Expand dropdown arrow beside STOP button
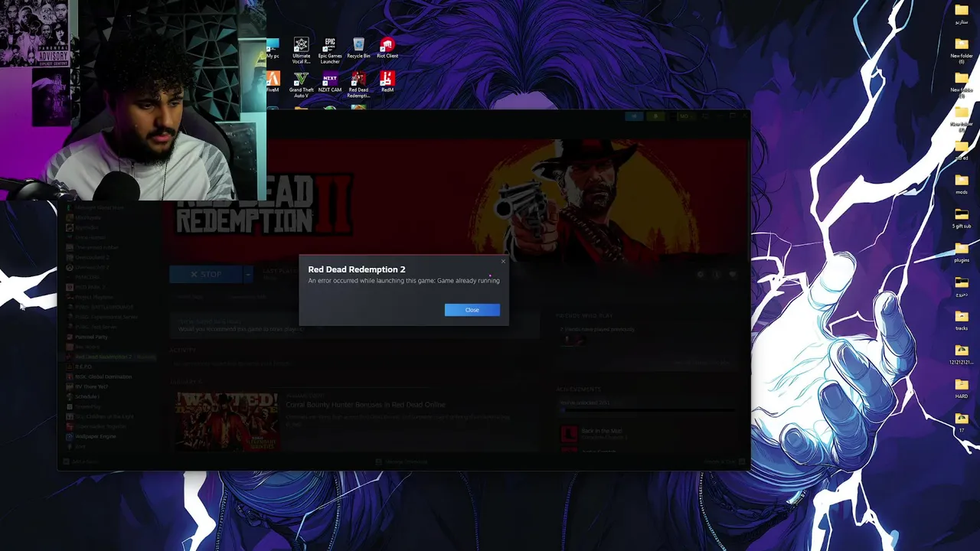Viewport: 980px width, 551px height. 248,274
